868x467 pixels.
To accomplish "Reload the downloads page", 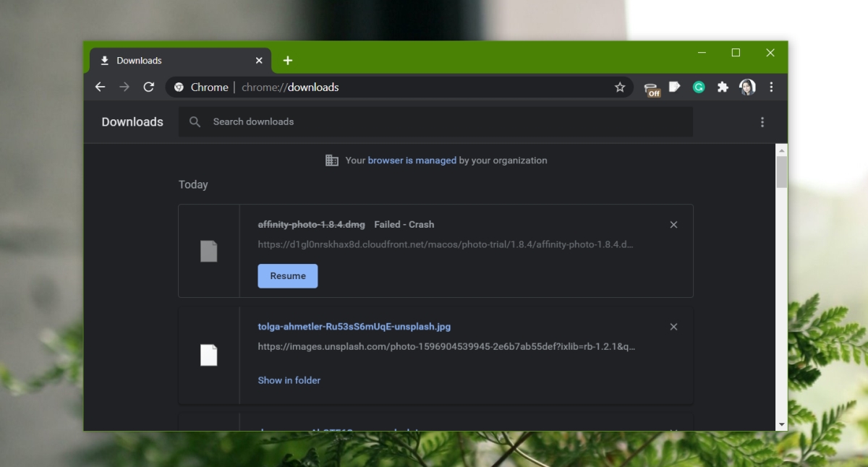I will pos(149,87).
